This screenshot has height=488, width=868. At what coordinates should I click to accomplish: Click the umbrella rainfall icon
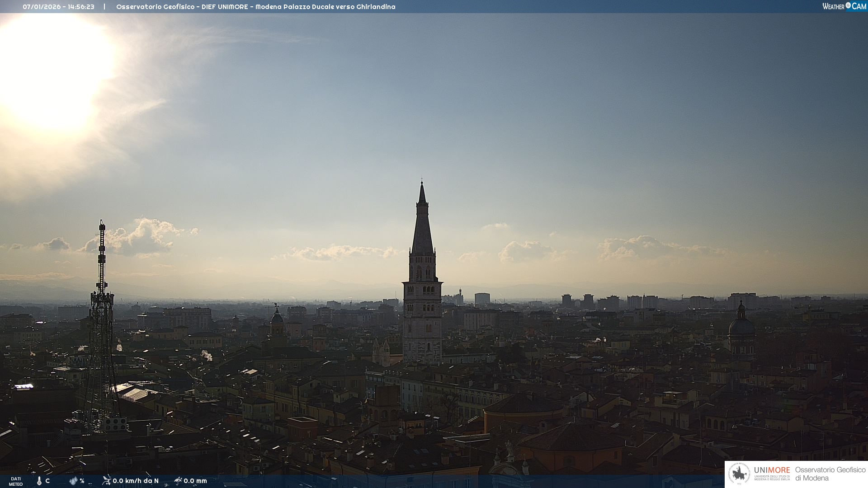(x=178, y=480)
